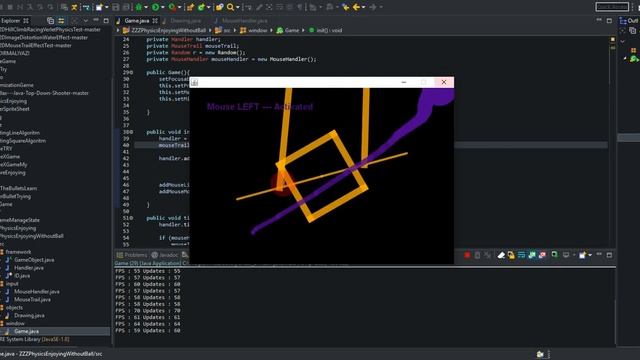This screenshot has height=360, width=640.
Task: Open the Run dropdown arrow beside green Run button
Action: [163, 7]
